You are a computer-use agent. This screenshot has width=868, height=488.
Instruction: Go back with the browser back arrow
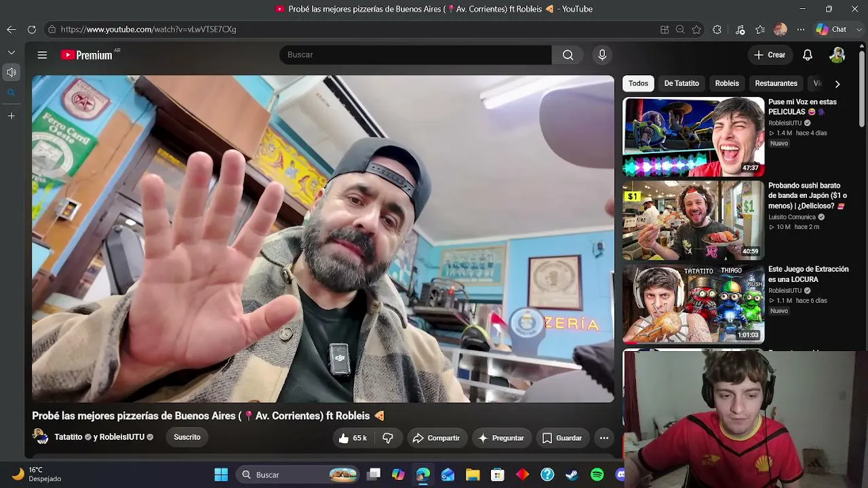[x=12, y=29]
